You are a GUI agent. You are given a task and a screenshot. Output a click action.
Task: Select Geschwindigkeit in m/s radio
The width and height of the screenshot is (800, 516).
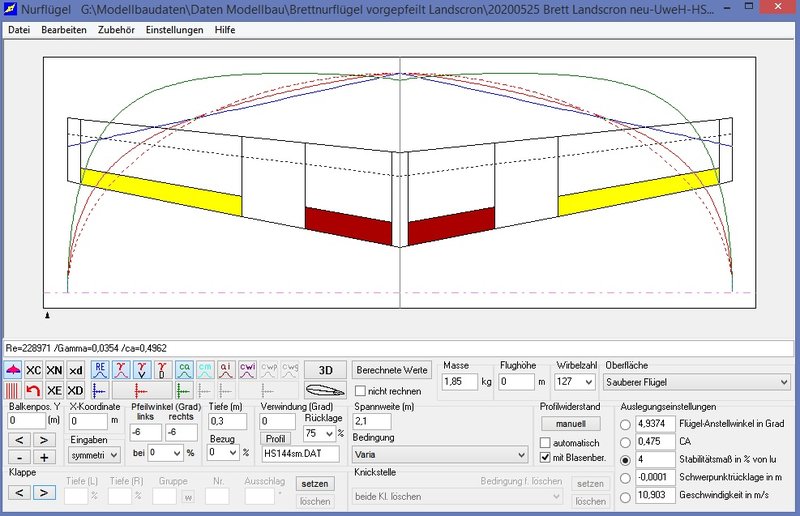tap(625, 496)
